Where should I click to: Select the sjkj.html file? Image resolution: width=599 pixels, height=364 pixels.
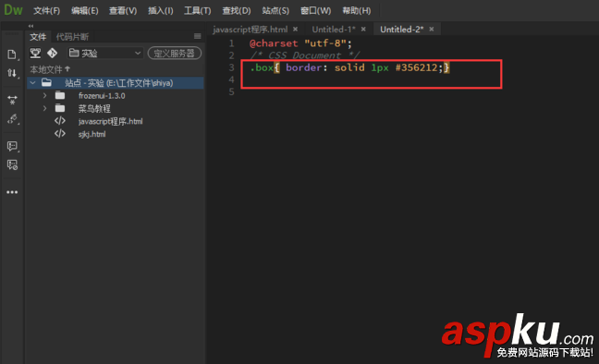tap(92, 134)
